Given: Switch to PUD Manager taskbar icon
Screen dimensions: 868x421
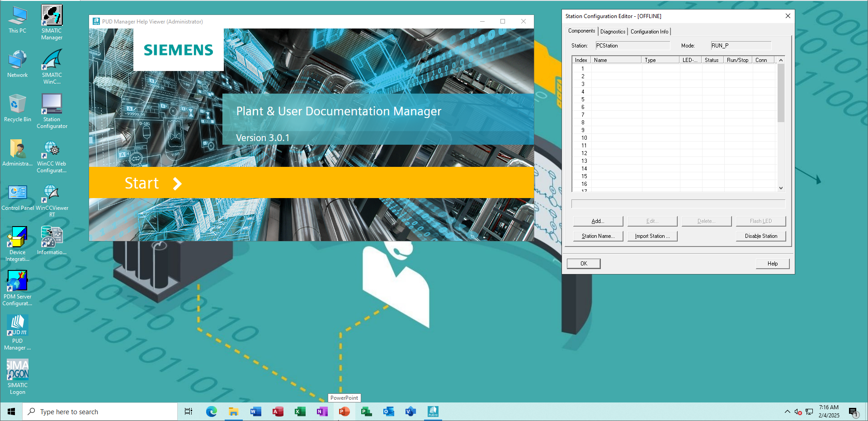Looking at the screenshot, I should [x=433, y=412].
